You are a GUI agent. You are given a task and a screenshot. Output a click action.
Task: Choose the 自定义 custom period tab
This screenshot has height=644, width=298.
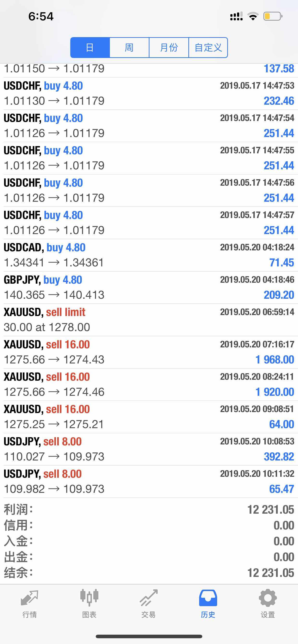tap(208, 47)
